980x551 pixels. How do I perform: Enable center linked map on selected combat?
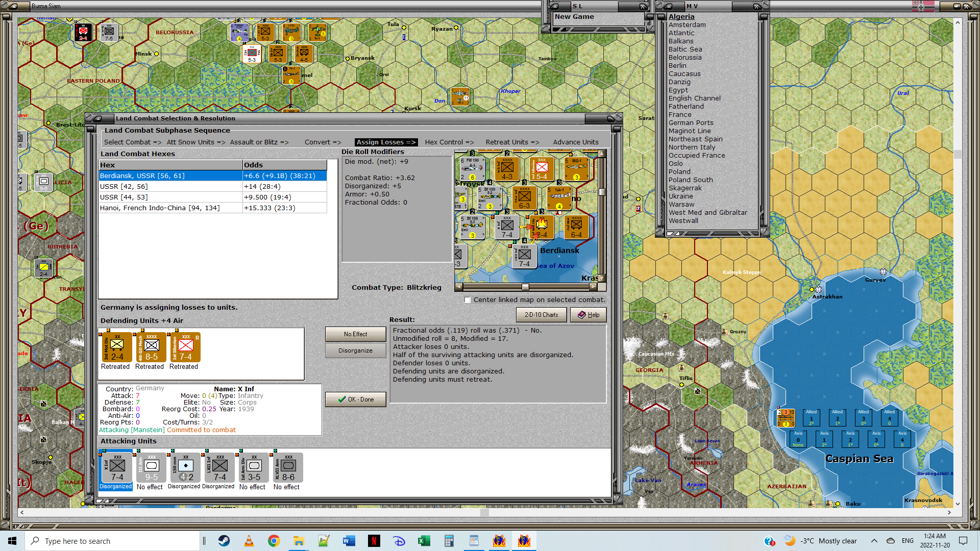pos(468,300)
